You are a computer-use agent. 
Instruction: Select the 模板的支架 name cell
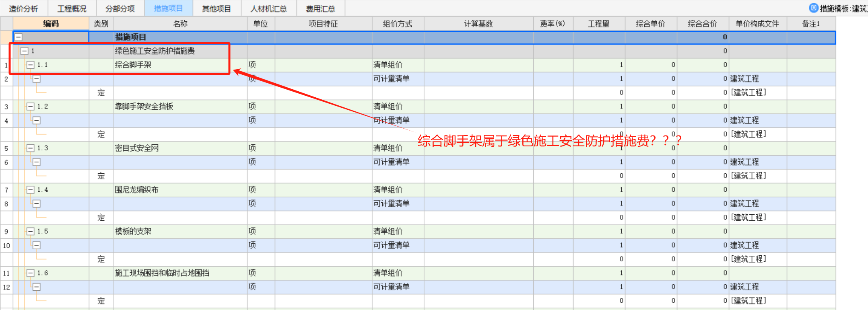pos(180,231)
